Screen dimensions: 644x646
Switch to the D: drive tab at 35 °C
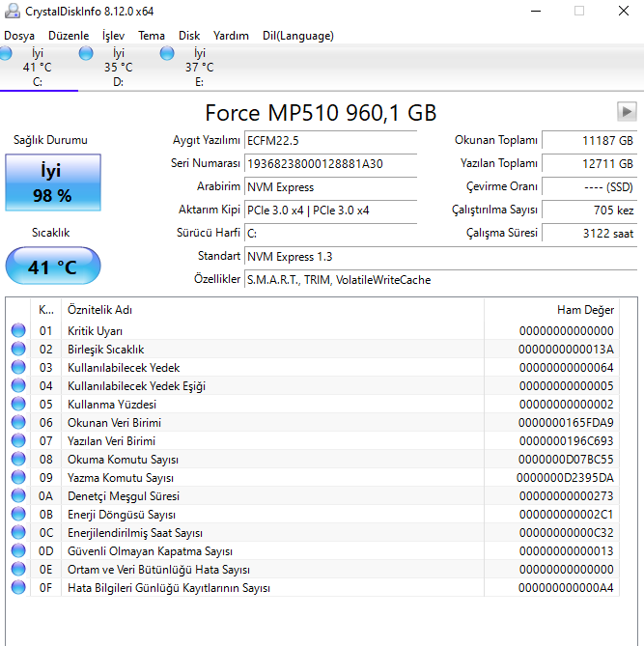[118, 68]
